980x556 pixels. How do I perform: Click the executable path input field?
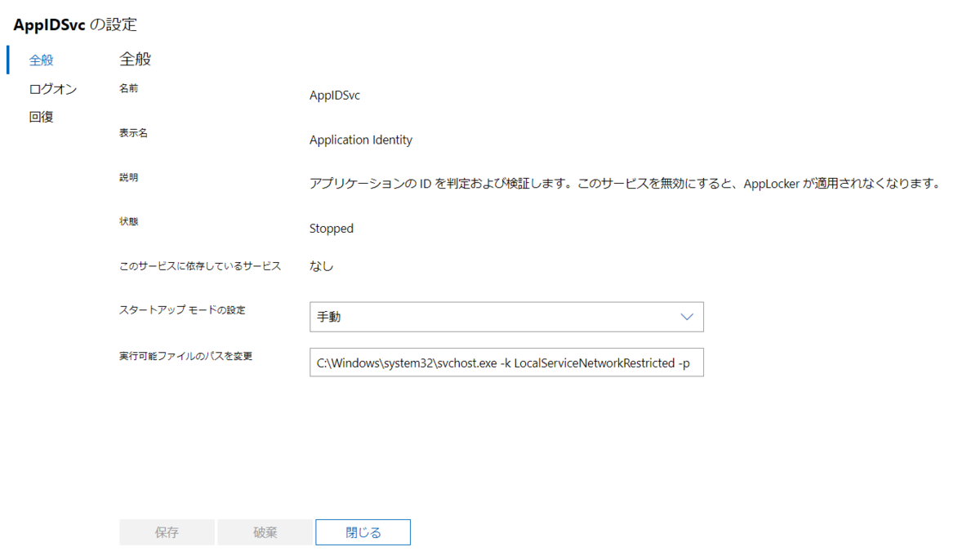coord(506,363)
